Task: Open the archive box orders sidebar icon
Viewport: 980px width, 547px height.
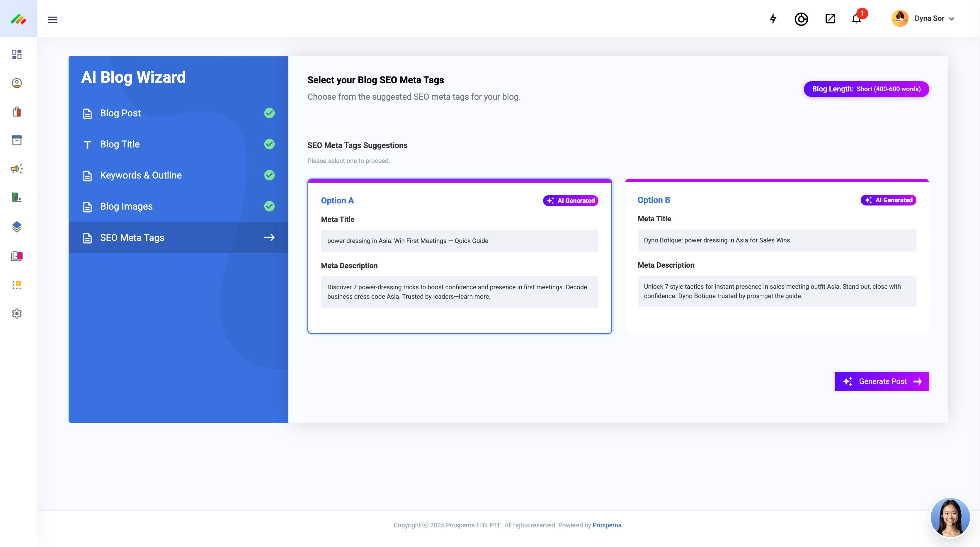Action: coord(17,140)
